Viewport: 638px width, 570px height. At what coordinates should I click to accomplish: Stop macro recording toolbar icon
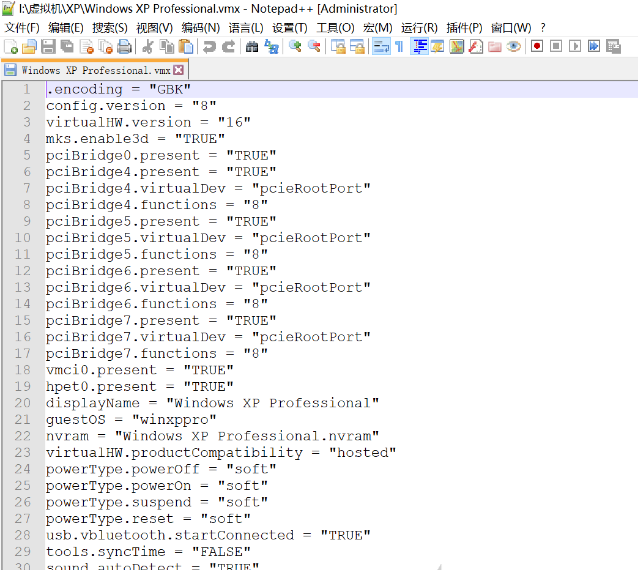tap(556, 46)
